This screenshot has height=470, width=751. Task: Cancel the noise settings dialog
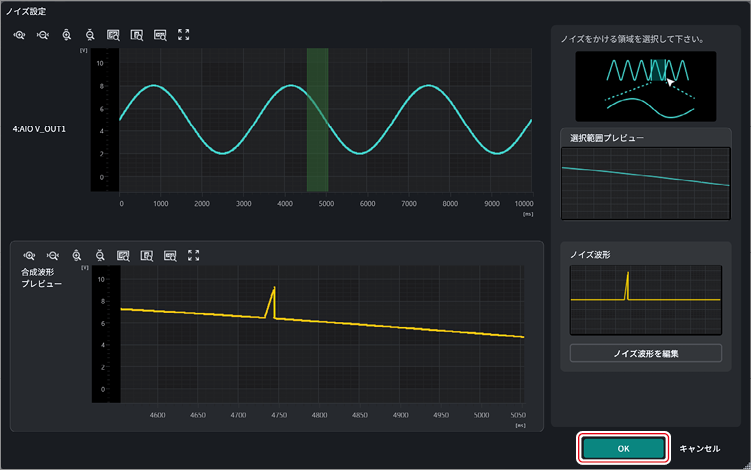pos(699,448)
